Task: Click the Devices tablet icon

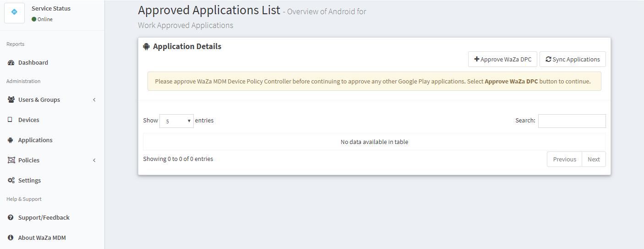Action: point(10,120)
